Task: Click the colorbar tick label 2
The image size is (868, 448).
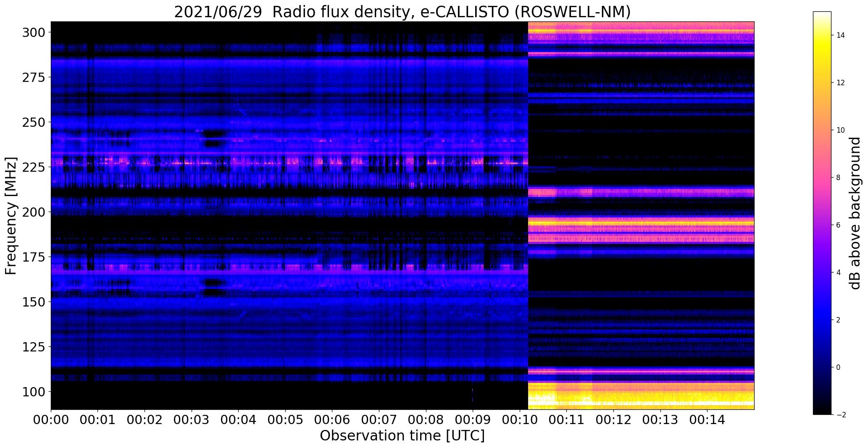Action: coord(839,320)
